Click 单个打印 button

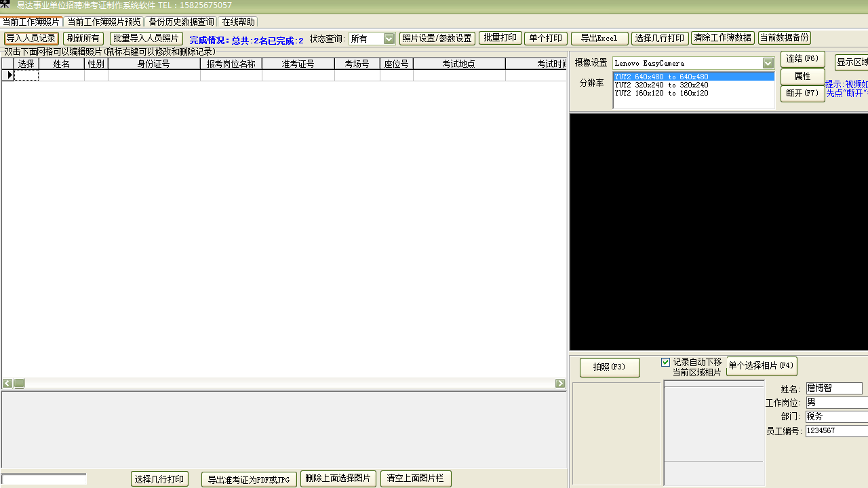546,39
